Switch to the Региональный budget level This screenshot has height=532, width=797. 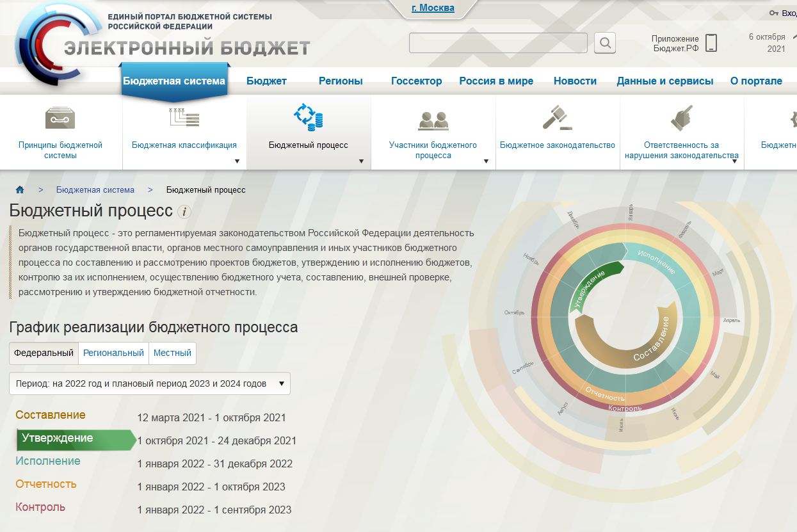coord(113,353)
